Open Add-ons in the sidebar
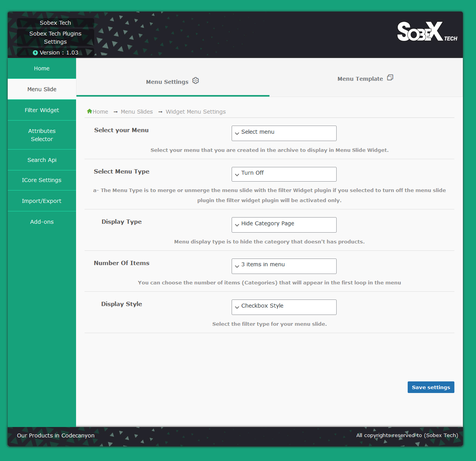The height and width of the screenshot is (461, 476). [42, 222]
